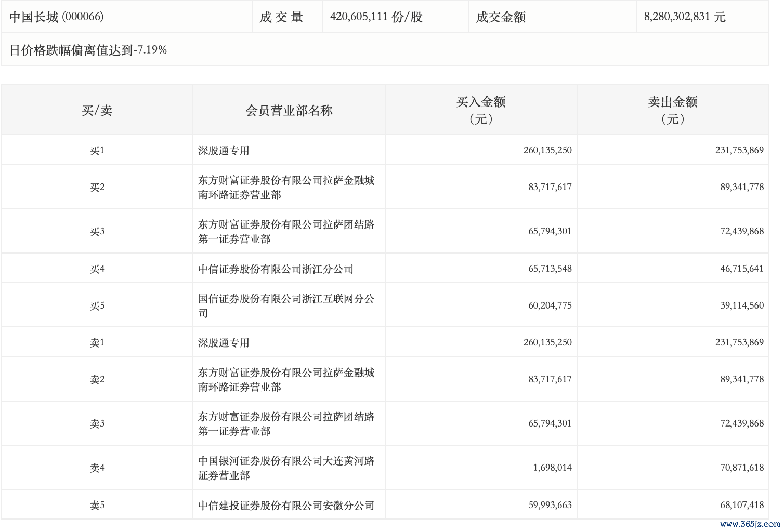784x532 pixels.
Task: Select buy amount 83,717,617 in 卖2 row
Action: coord(550,379)
